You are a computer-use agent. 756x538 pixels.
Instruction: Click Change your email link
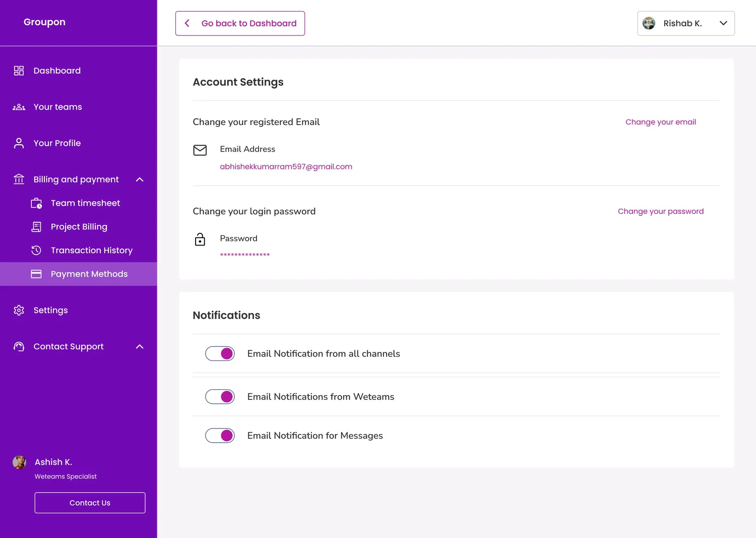661,122
